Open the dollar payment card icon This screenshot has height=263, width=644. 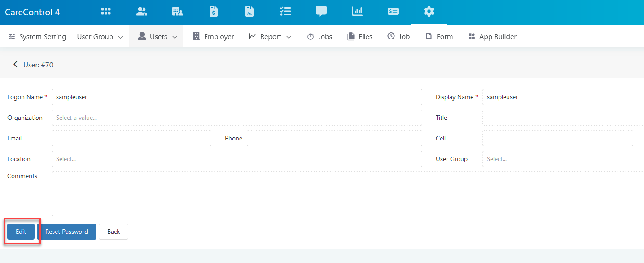point(393,12)
